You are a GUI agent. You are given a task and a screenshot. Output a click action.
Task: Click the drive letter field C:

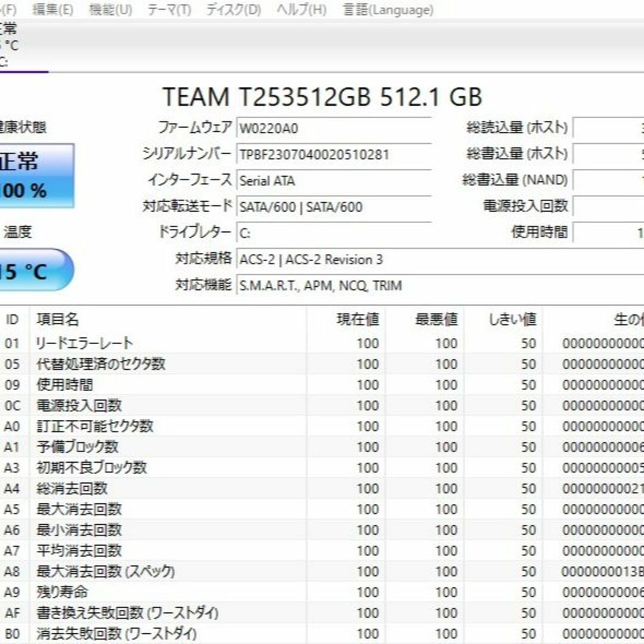pyautogui.click(x=333, y=233)
